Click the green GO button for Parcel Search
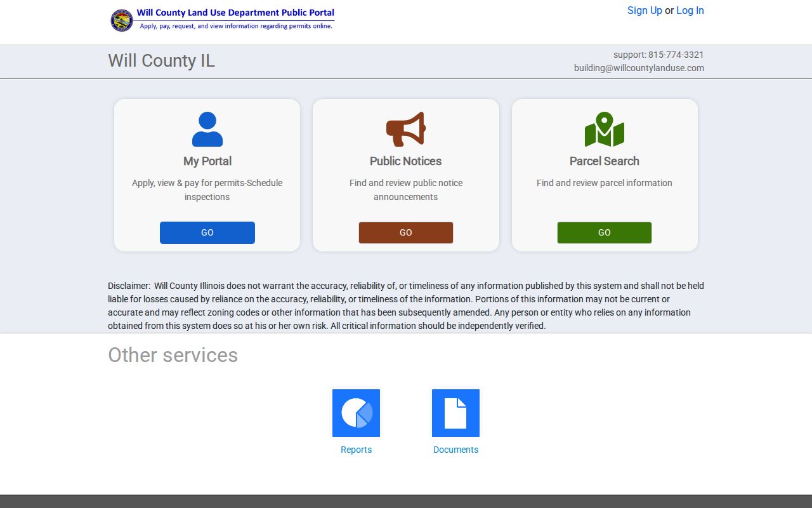 tap(605, 232)
